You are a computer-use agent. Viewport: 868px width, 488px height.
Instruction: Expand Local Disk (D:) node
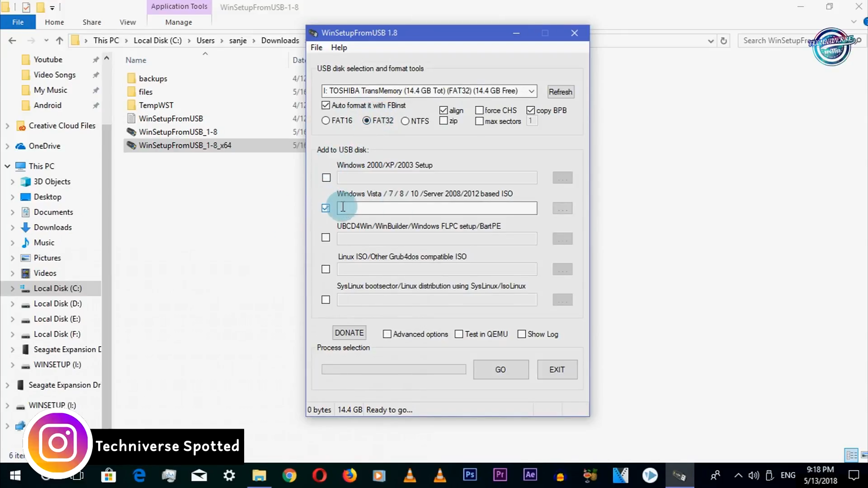click(13, 304)
